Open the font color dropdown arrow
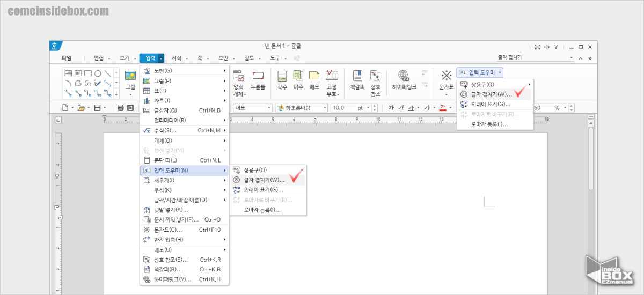The image size is (644, 295). click(x=450, y=108)
